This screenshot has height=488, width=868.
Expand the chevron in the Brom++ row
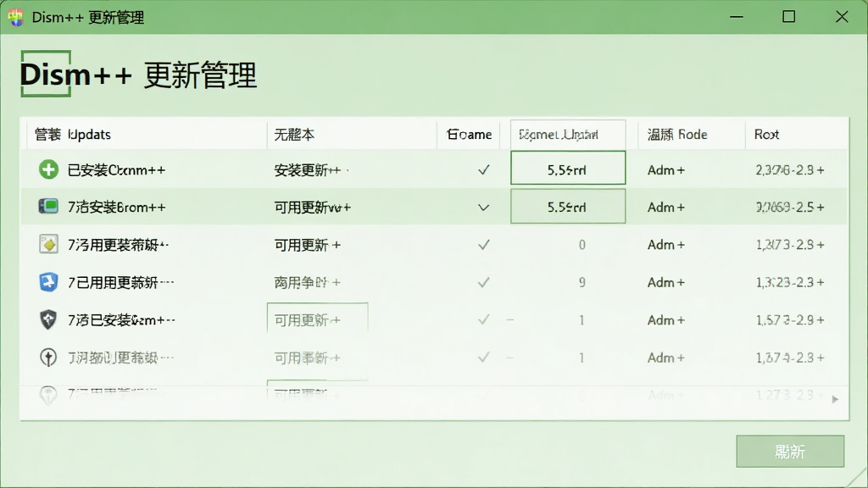tap(484, 208)
